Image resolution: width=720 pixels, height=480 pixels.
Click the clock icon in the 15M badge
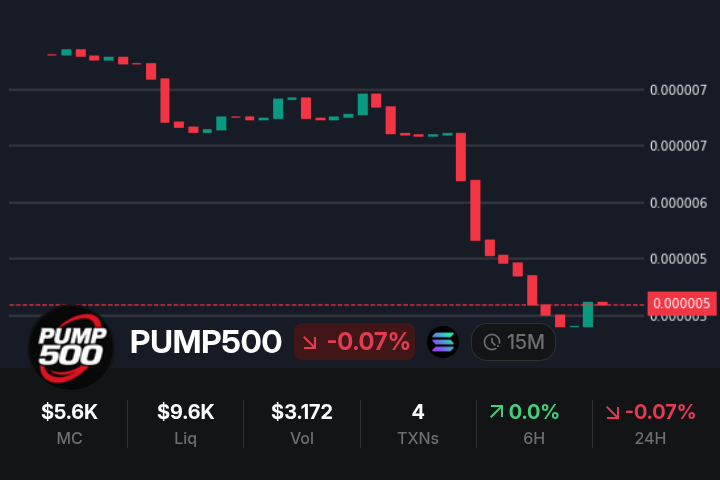[491, 342]
